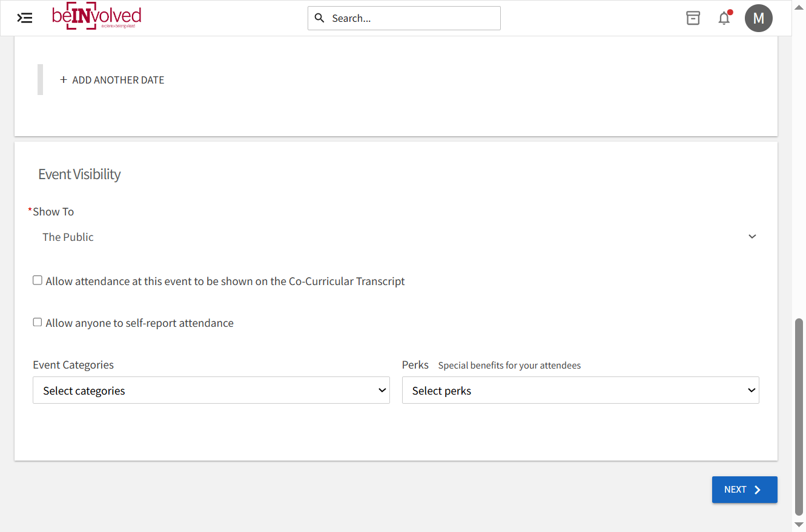Expand the Select perks dropdown
This screenshot has width=806, height=532.
pyautogui.click(x=580, y=390)
